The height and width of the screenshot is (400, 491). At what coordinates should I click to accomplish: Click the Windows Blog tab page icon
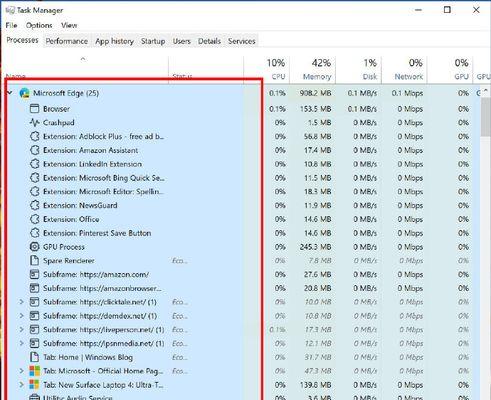click(x=34, y=357)
